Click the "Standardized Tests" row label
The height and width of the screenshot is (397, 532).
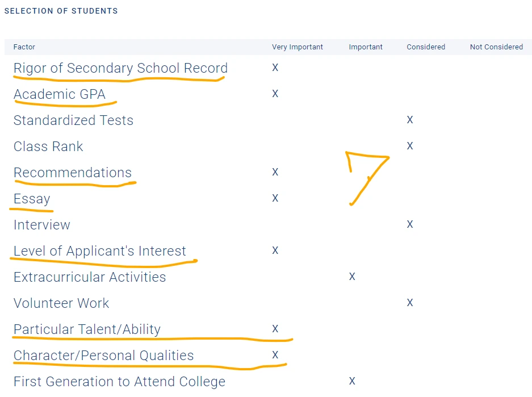[x=73, y=120]
